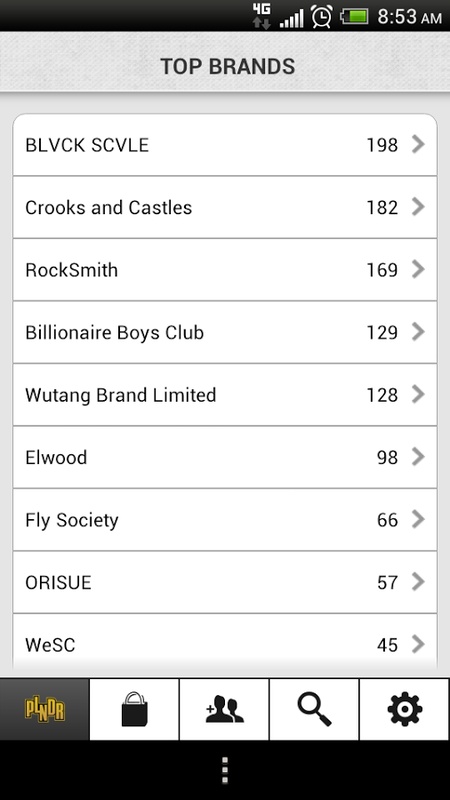Select the Billionaire Boys Club brand

coord(225,332)
